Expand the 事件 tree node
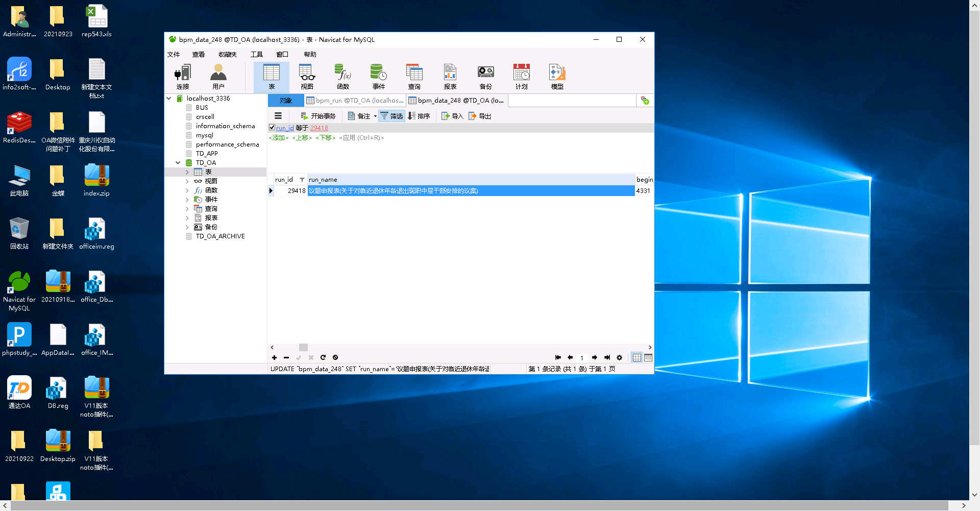The height and width of the screenshot is (511, 980). coord(187,200)
